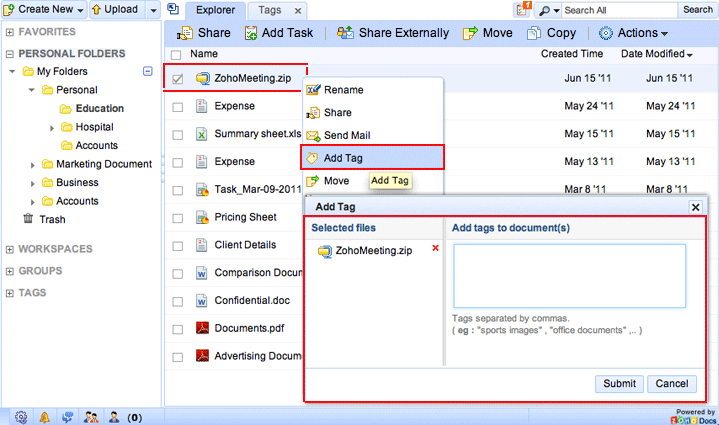
Task: Expand the Hospital folder
Action: click(x=52, y=128)
